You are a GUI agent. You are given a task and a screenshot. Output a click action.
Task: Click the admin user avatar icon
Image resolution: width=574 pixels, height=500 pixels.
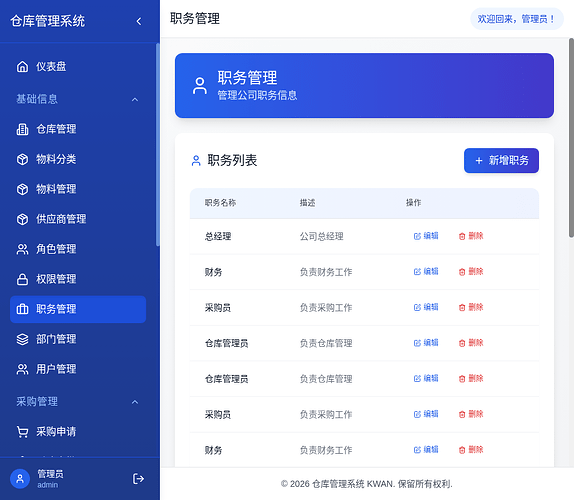pos(20,479)
